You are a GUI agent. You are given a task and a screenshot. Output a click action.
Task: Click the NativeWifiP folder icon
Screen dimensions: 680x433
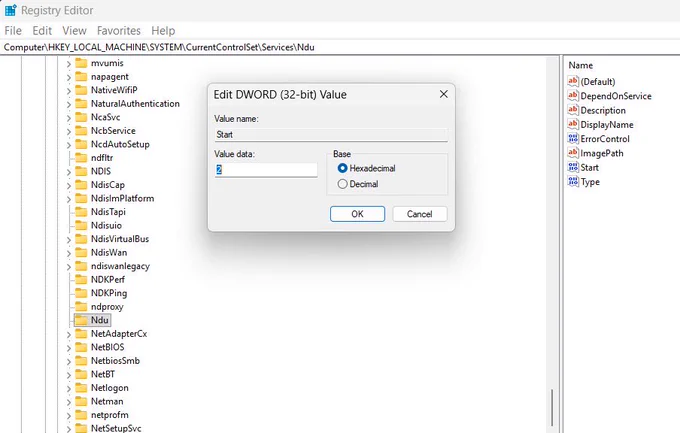tap(81, 90)
